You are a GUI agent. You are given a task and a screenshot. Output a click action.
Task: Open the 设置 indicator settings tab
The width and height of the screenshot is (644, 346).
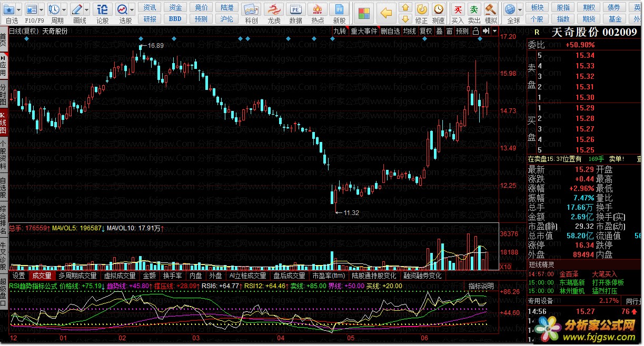click(19, 276)
